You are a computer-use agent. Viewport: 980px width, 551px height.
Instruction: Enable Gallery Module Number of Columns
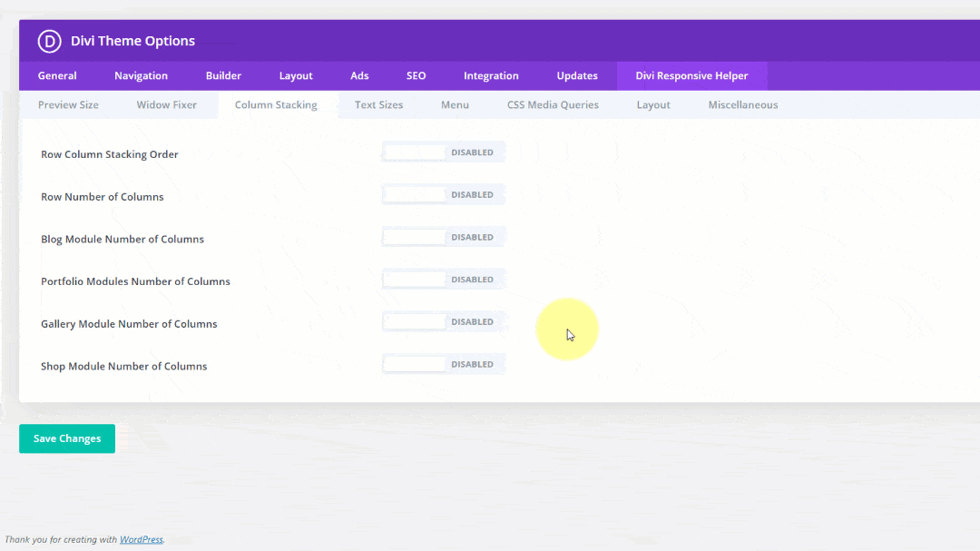coord(443,322)
